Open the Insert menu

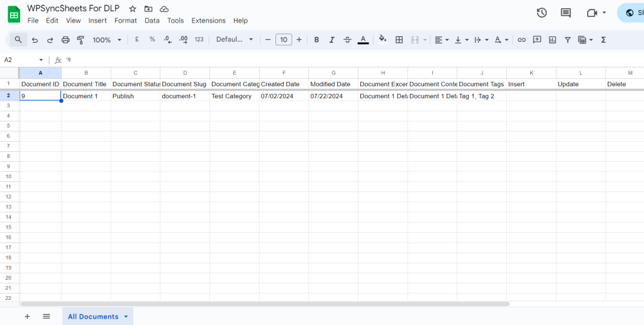point(97,21)
